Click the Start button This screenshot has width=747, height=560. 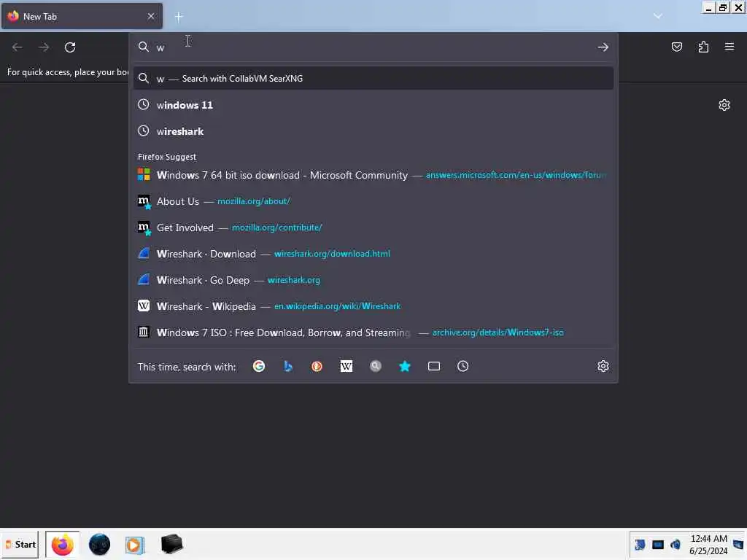point(20,544)
